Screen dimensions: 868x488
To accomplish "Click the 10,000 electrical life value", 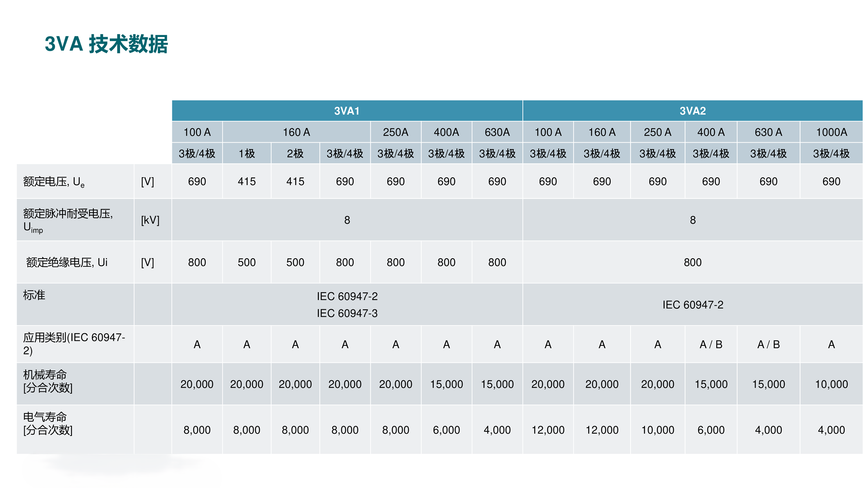I will click(657, 430).
